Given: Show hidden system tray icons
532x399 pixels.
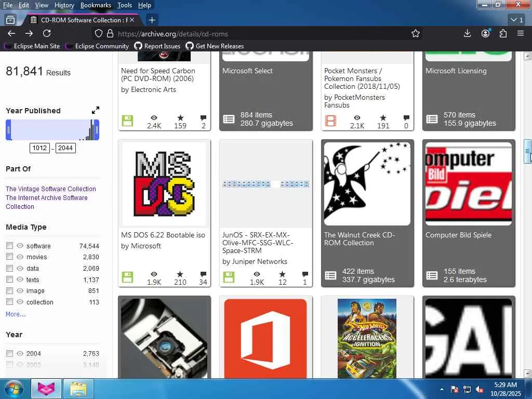Looking at the screenshot, I should pyautogui.click(x=442, y=389).
